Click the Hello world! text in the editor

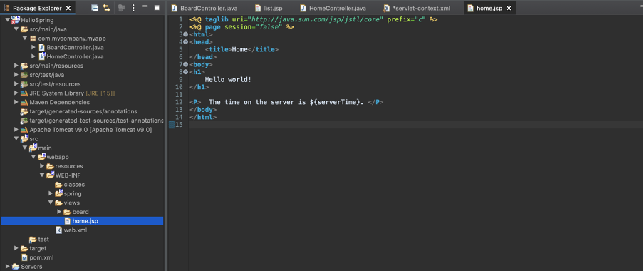click(228, 79)
